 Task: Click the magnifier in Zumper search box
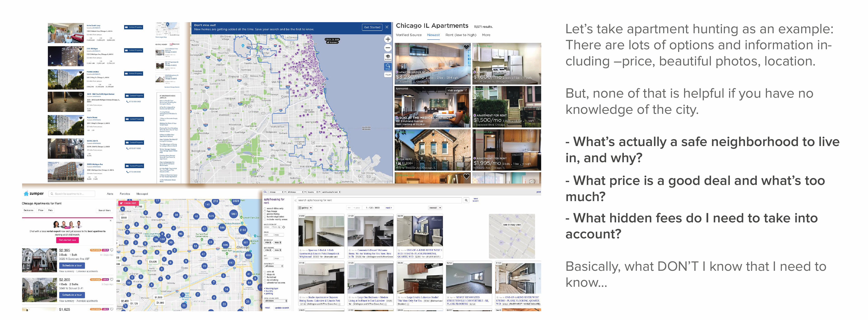pyautogui.click(x=52, y=194)
